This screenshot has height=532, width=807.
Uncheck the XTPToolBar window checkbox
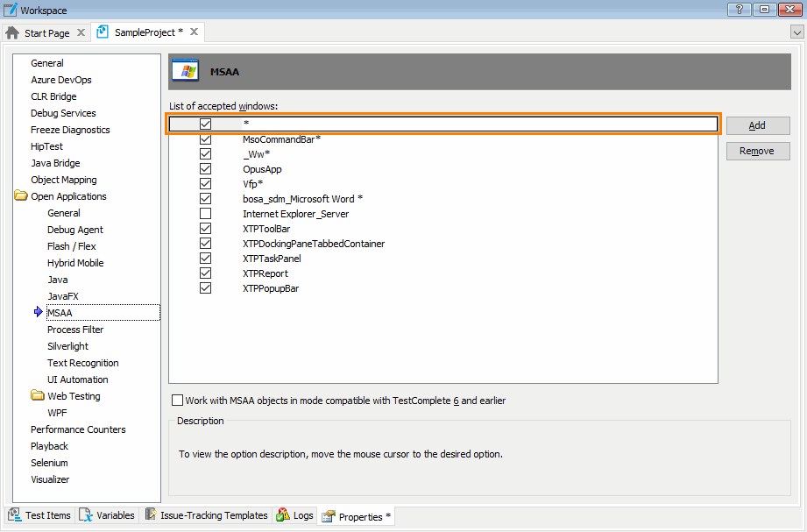coord(205,229)
